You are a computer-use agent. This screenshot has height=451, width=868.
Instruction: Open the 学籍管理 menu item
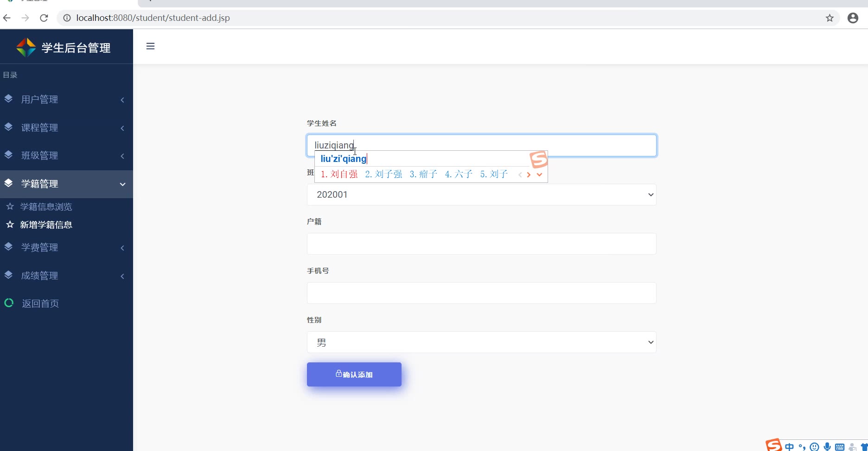[x=66, y=184]
